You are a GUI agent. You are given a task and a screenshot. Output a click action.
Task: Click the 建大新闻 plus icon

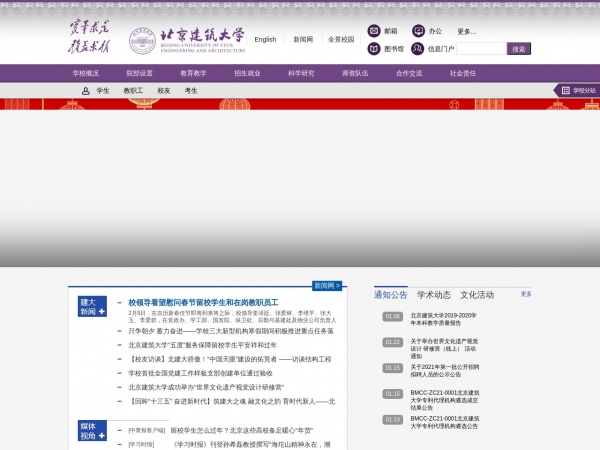click(102, 312)
